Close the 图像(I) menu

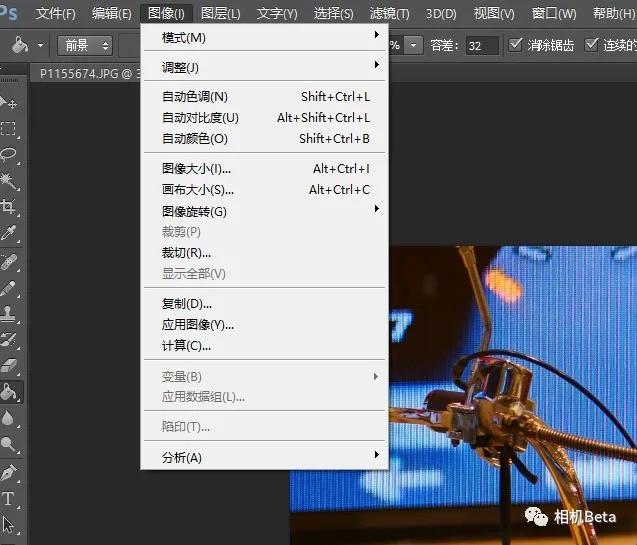click(166, 13)
